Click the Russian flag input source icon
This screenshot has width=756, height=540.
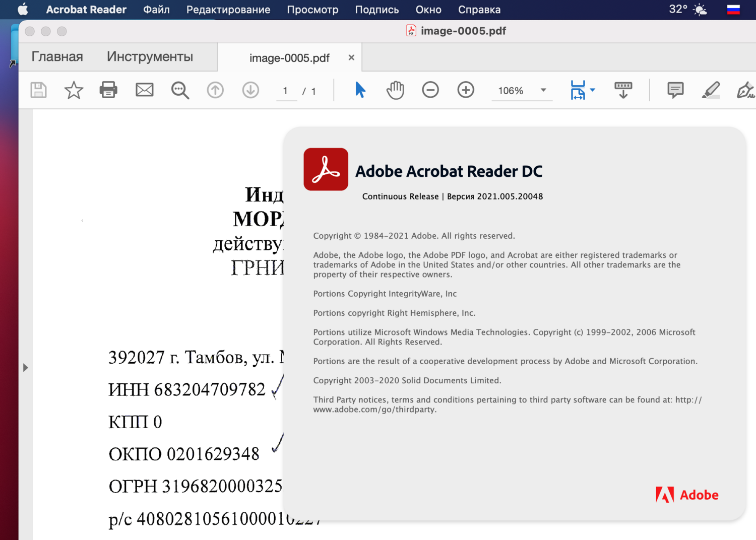[733, 10]
